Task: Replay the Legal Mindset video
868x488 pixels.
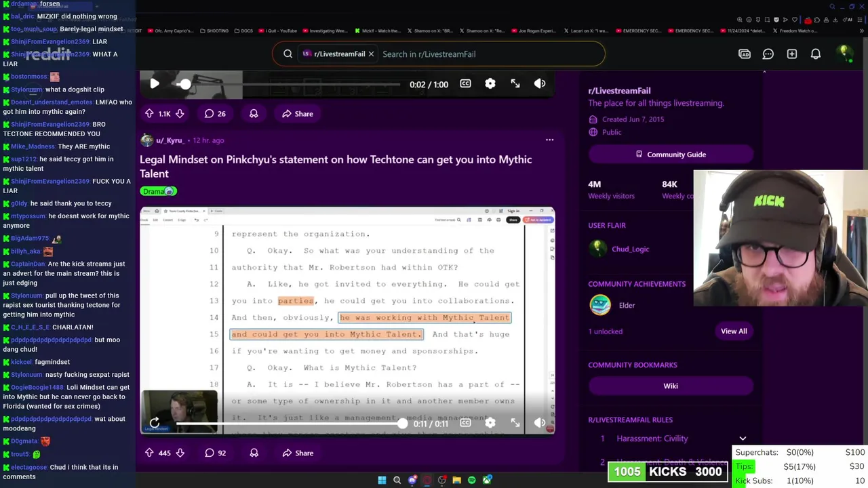Action: 155,423
